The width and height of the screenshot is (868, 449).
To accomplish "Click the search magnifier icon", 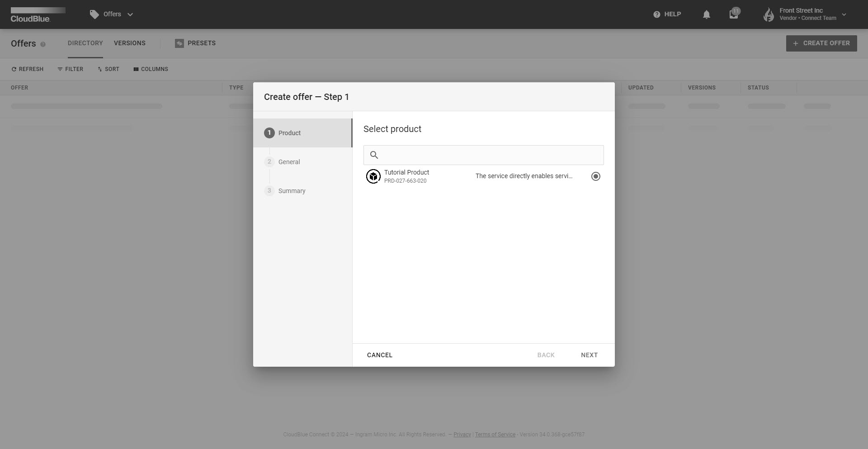I will point(374,155).
